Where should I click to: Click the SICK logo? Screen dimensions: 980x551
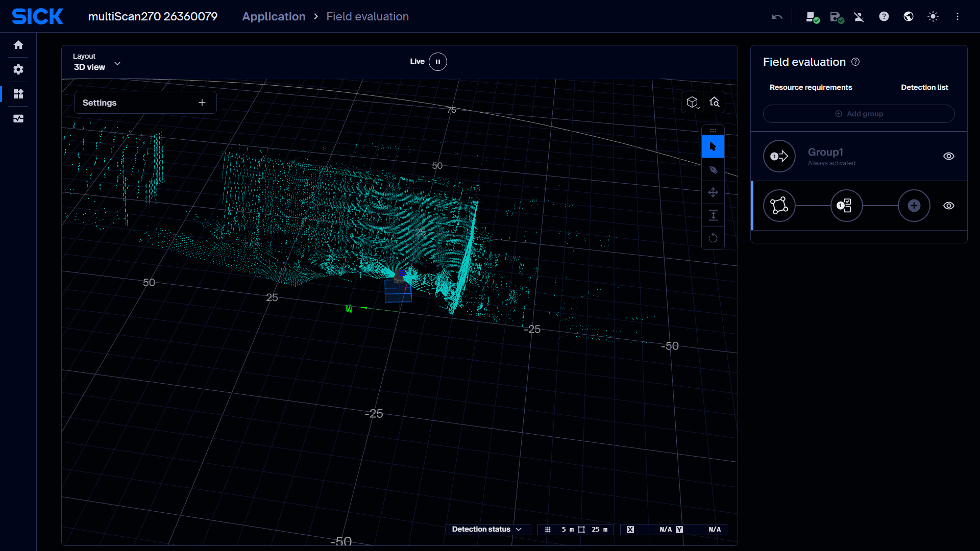coord(37,16)
